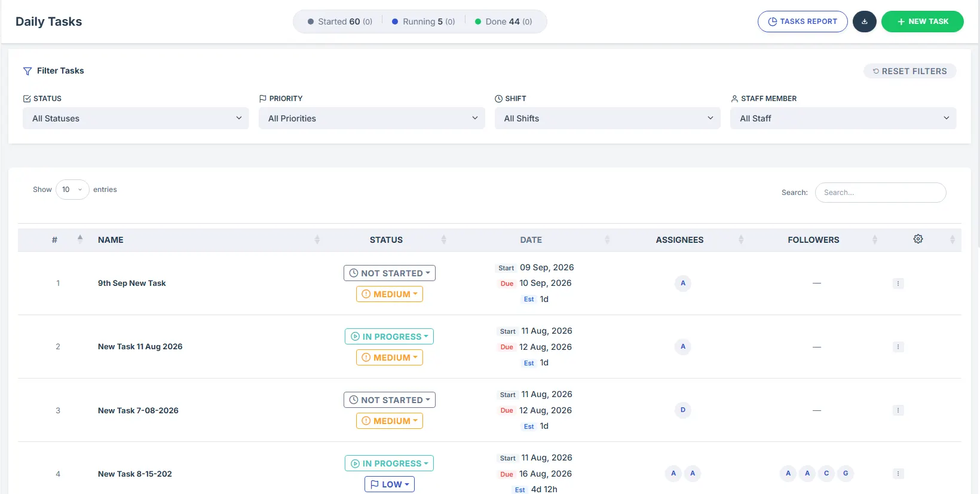This screenshot has height=494, width=980.
Task: Sort table by STATUS column arrows
Action: point(443,240)
